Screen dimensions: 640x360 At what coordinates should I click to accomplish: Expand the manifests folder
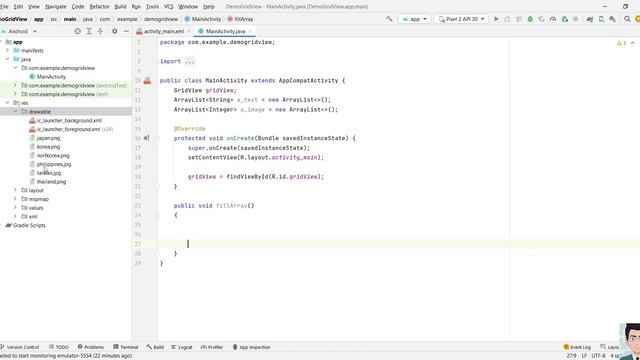click(x=7, y=51)
